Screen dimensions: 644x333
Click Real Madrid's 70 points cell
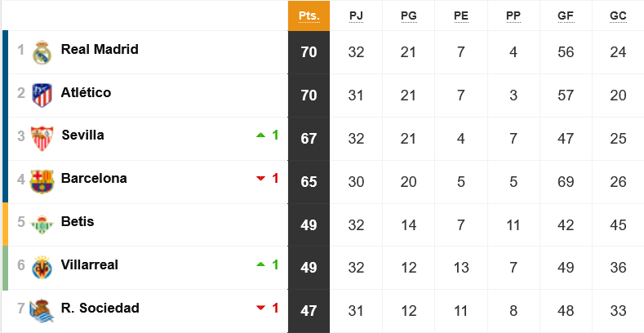(x=309, y=52)
